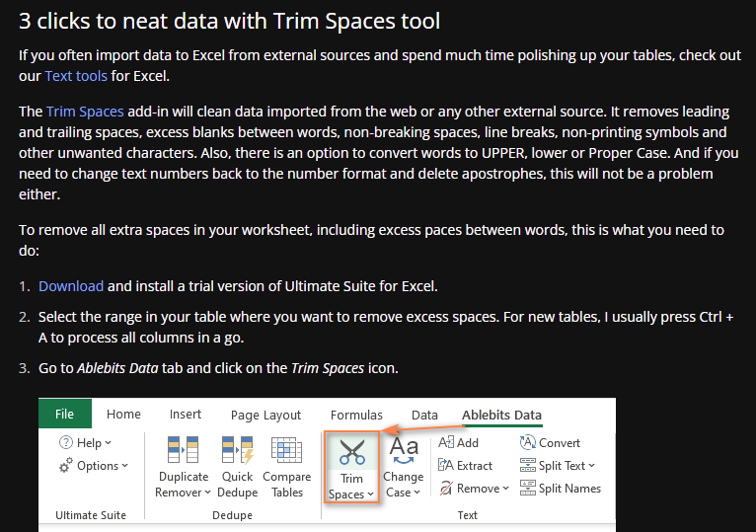This screenshot has height=532, width=756.
Task: Expand the Help dropdown
Action: [87, 443]
